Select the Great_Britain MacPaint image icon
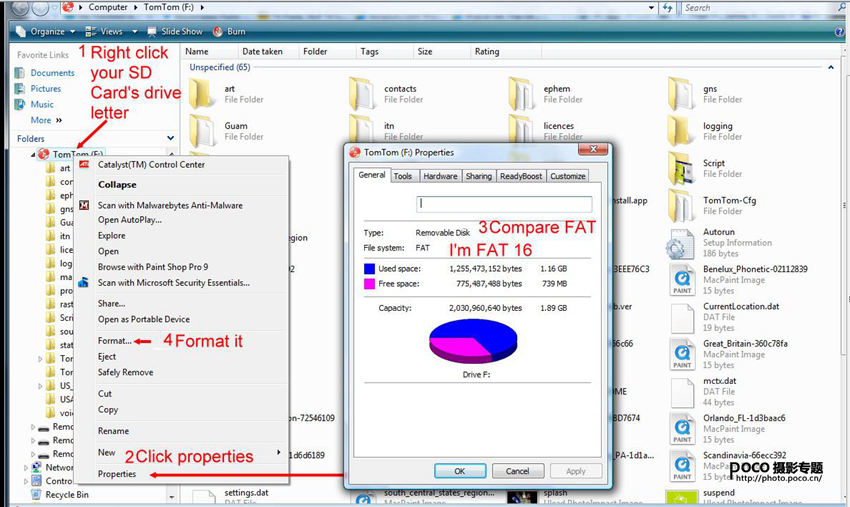Screen dimensions: 850x507 coord(682,354)
